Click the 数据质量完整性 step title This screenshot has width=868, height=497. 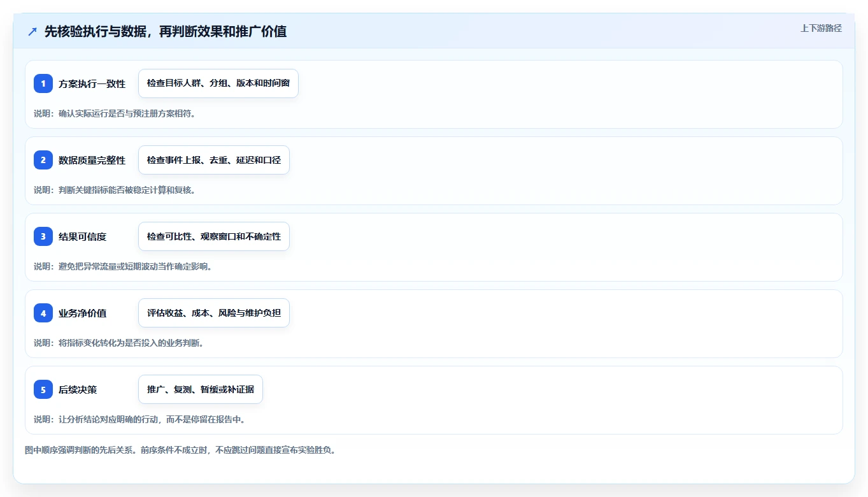92,160
